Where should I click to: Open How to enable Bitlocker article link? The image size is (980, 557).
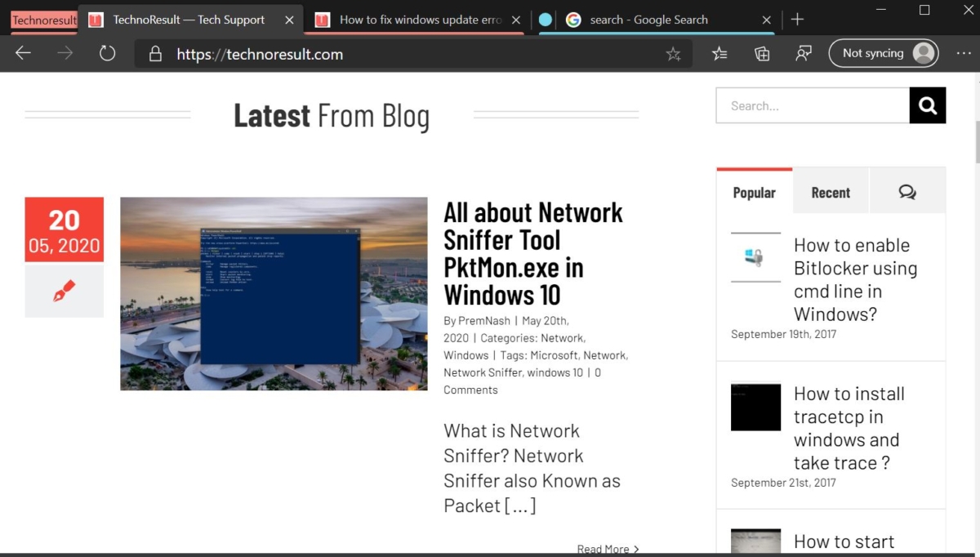coord(855,279)
